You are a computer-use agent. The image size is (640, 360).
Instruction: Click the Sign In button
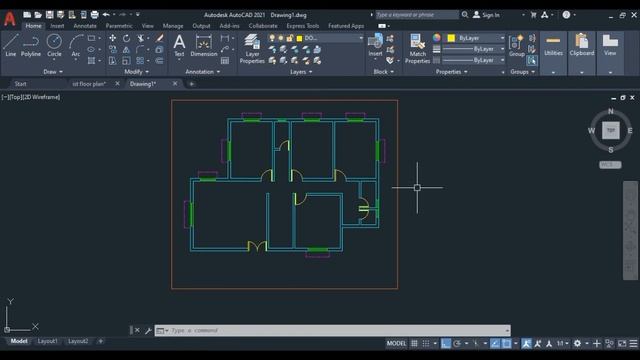(x=486, y=15)
